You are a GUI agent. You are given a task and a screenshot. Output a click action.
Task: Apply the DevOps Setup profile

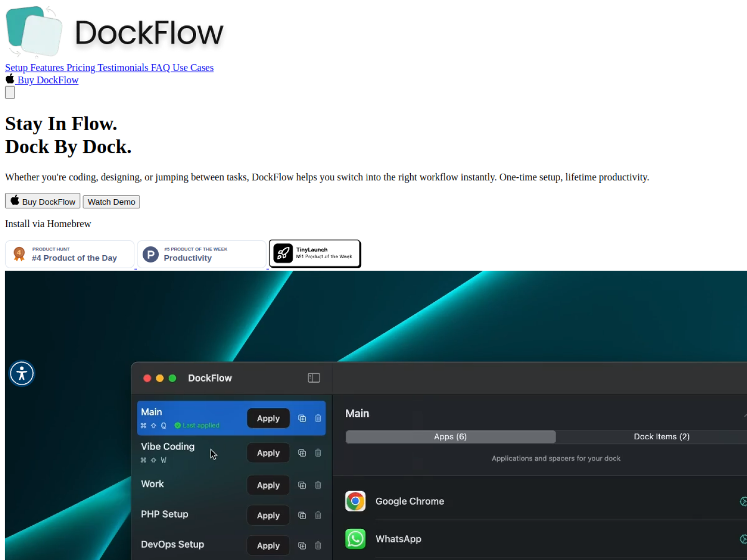click(x=268, y=545)
